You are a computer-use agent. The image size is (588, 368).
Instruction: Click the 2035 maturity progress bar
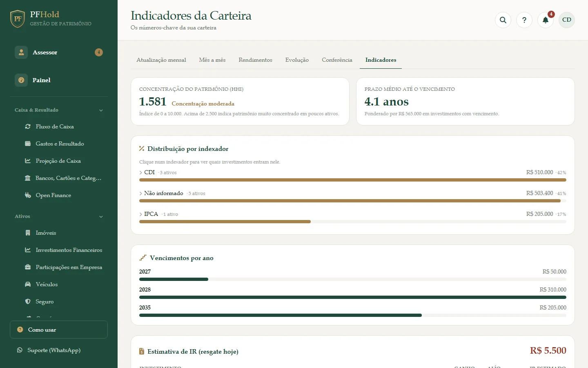point(353,315)
